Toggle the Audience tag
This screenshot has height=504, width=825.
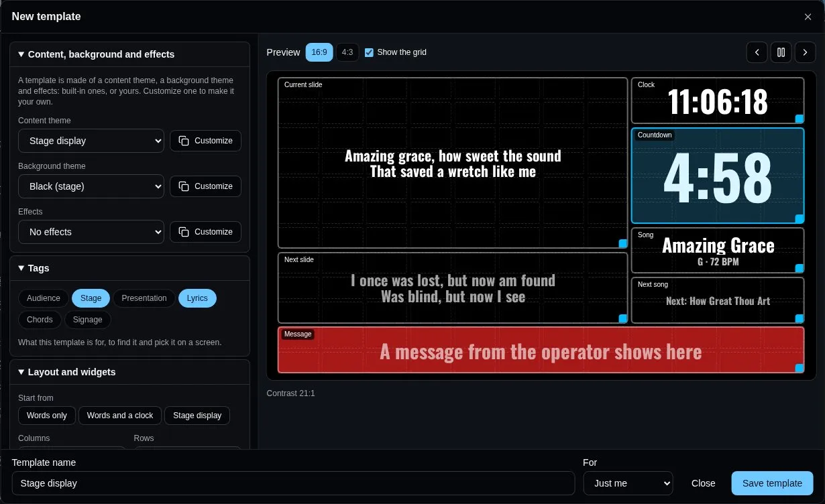click(44, 298)
